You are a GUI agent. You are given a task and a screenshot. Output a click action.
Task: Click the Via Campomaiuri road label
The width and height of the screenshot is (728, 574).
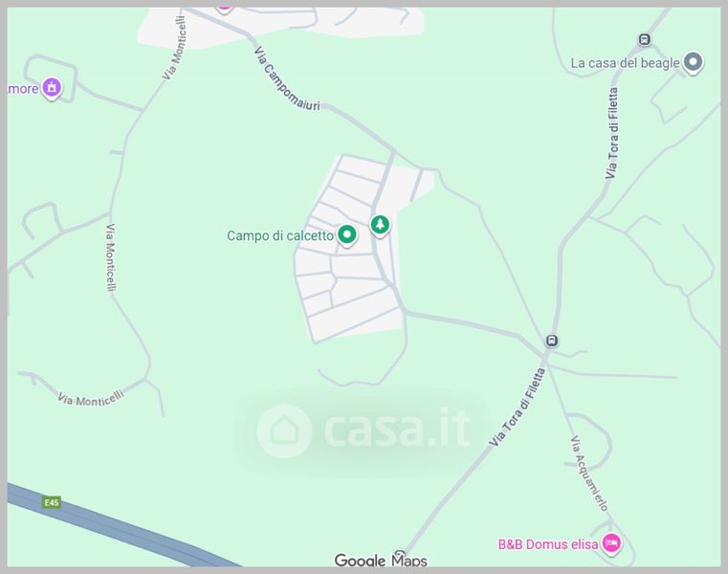tap(287, 79)
